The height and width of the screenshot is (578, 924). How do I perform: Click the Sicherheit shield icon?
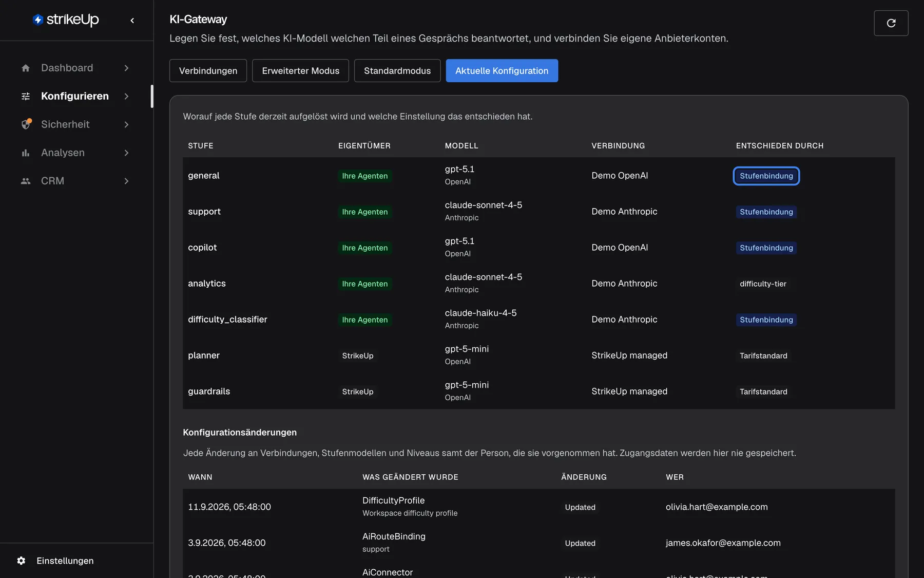[26, 124]
